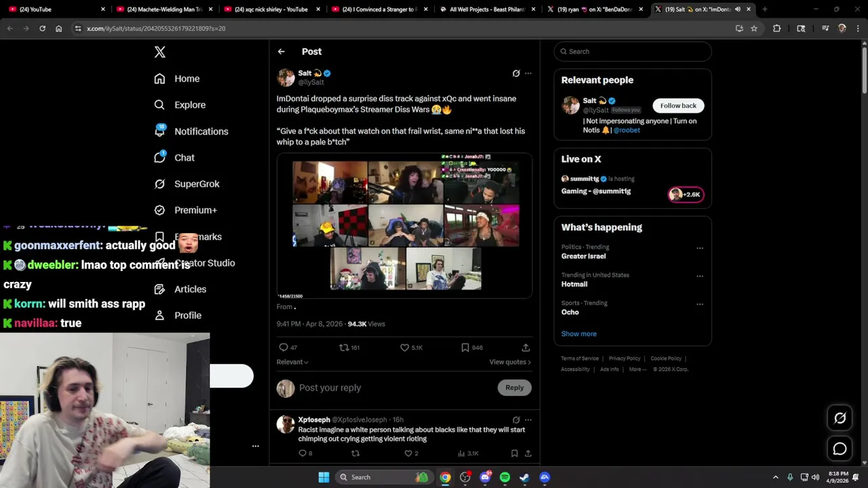The height and width of the screenshot is (488, 868).
Task: Open the more options menu on Salt's post
Action: coord(528,73)
